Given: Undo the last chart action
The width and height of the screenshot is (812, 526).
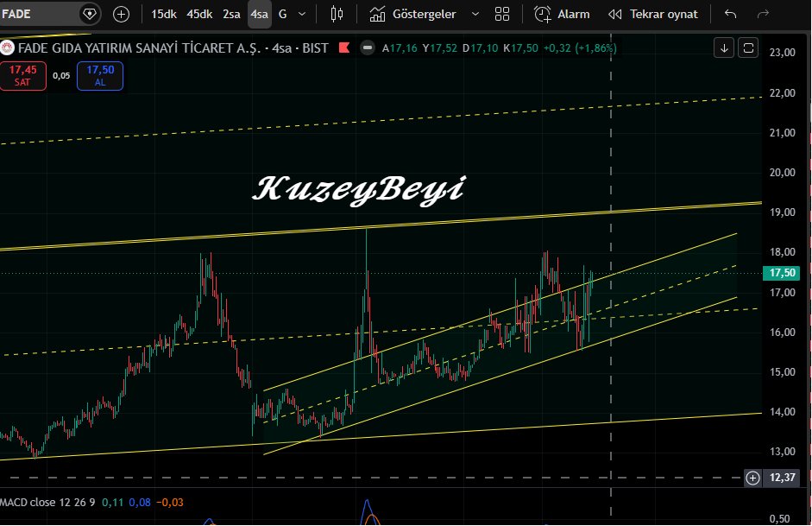Looking at the screenshot, I should (730, 15).
